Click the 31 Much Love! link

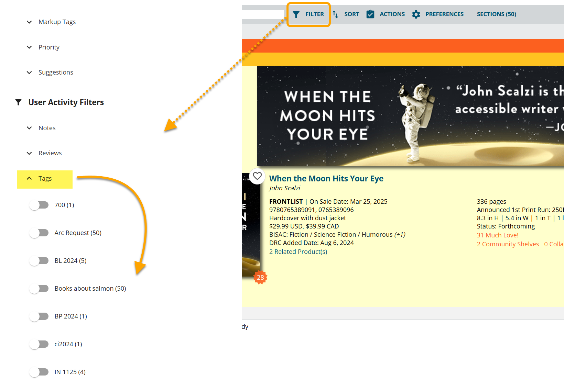tap(497, 235)
